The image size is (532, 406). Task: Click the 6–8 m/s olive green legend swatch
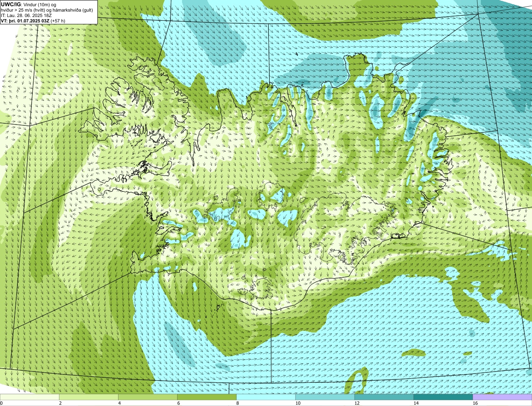[207, 397]
